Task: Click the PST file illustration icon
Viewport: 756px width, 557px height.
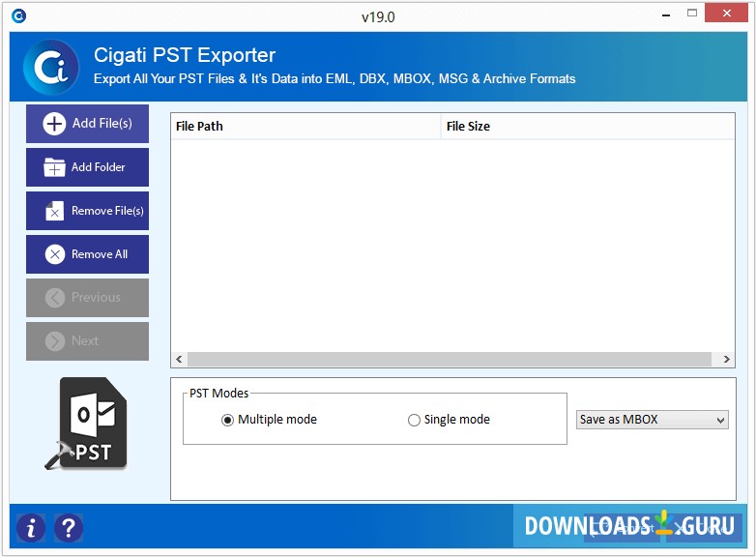Action: coord(87,424)
